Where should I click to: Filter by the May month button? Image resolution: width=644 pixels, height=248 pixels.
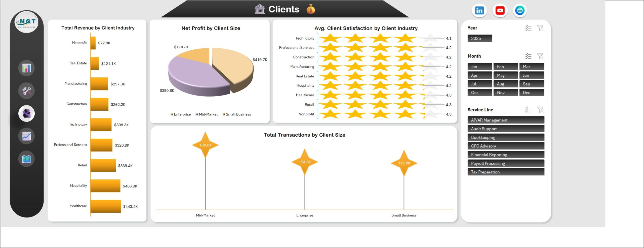[x=506, y=75]
